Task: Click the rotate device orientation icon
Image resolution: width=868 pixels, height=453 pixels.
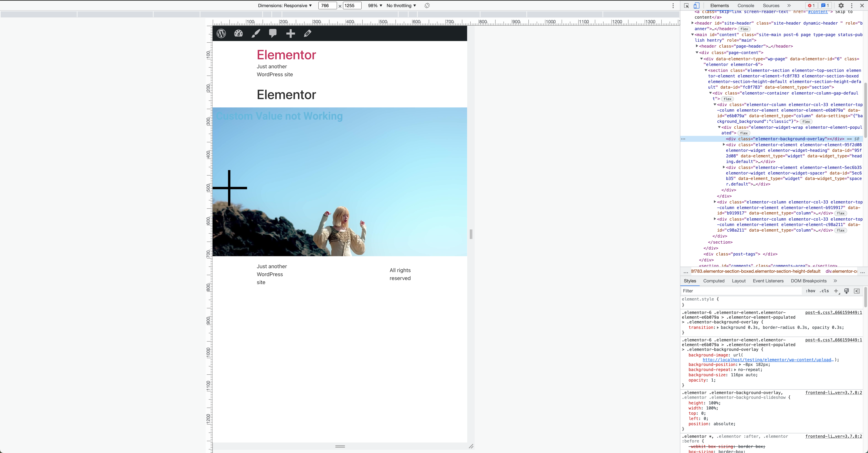Action: (x=427, y=5)
